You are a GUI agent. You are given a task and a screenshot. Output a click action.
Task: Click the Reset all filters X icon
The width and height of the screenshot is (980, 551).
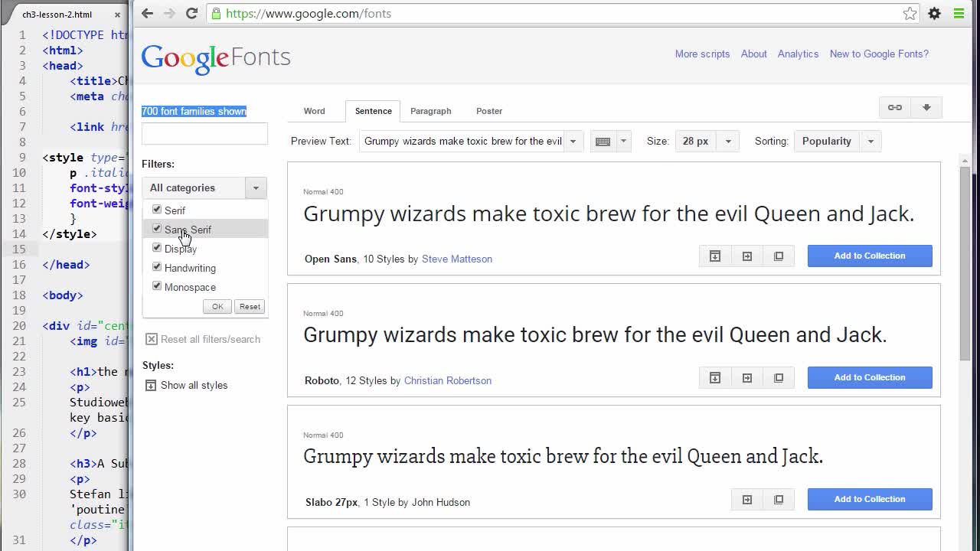click(152, 339)
